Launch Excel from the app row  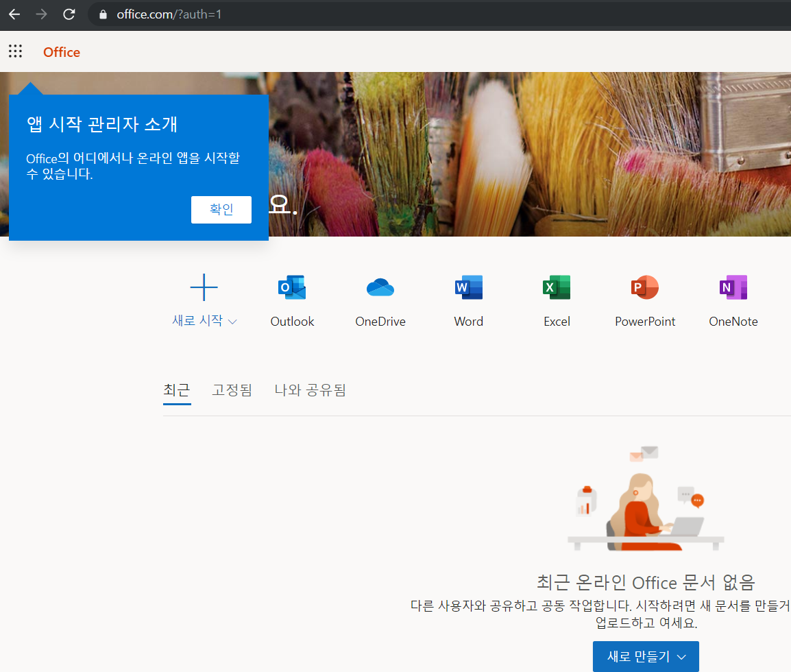coord(557,287)
